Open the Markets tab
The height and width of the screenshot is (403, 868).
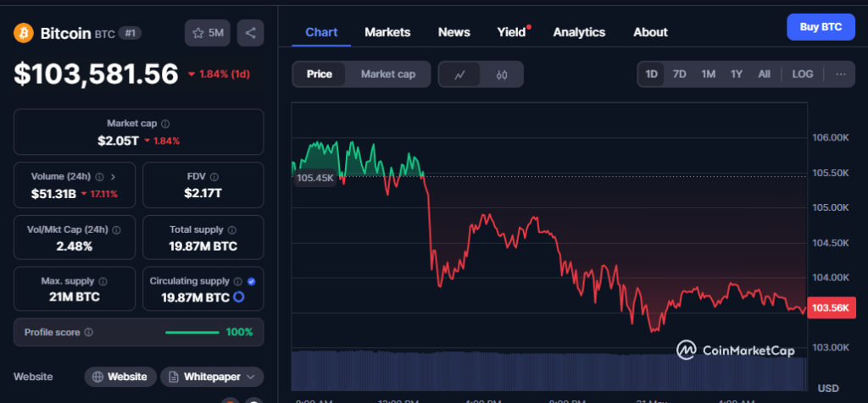click(387, 32)
